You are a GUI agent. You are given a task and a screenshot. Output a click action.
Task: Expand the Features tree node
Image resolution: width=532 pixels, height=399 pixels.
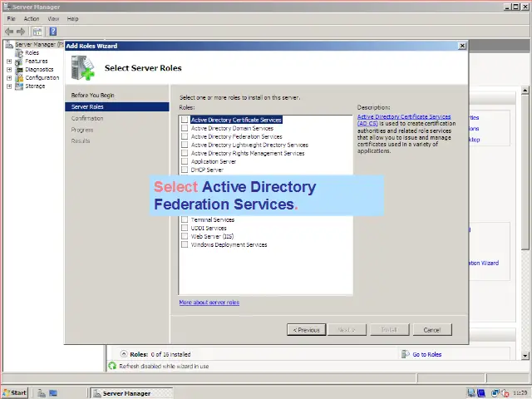(9, 62)
